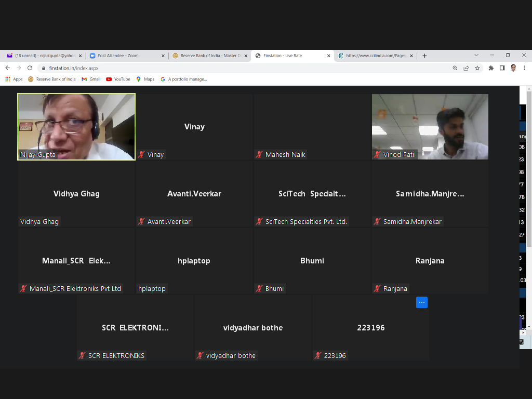This screenshot has height=399, width=532.
Task: Click the browser reload page icon
Action: pyautogui.click(x=30, y=68)
